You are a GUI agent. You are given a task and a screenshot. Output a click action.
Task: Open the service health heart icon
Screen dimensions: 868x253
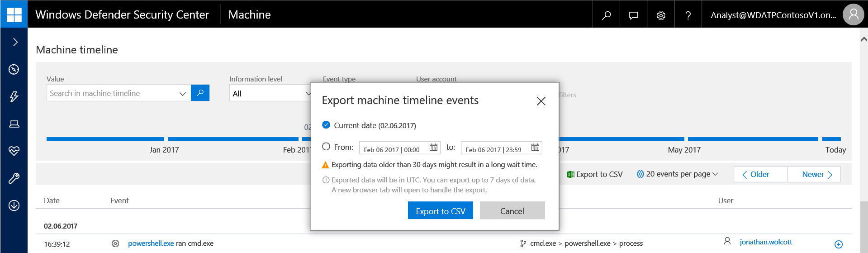pyautogui.click(x=14, y=151)
